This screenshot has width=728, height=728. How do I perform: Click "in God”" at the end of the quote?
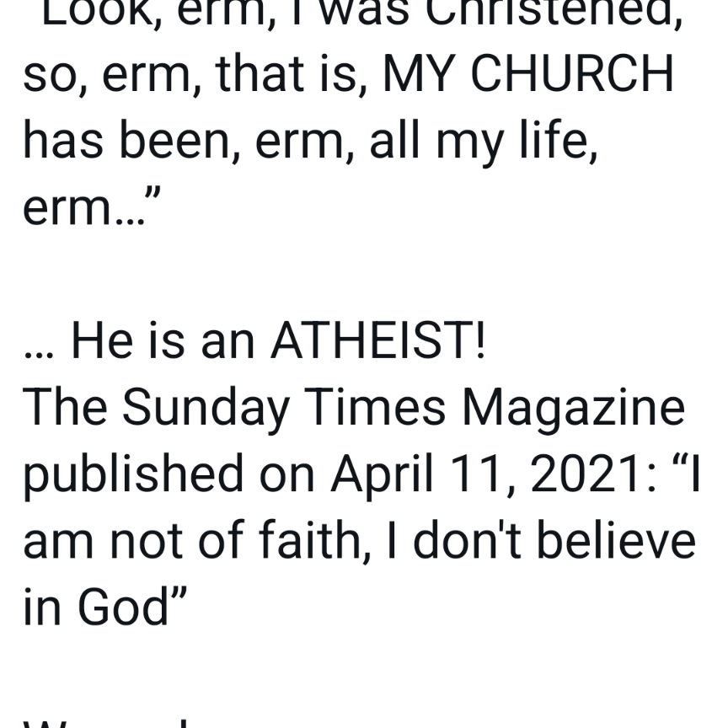(105, 607)
